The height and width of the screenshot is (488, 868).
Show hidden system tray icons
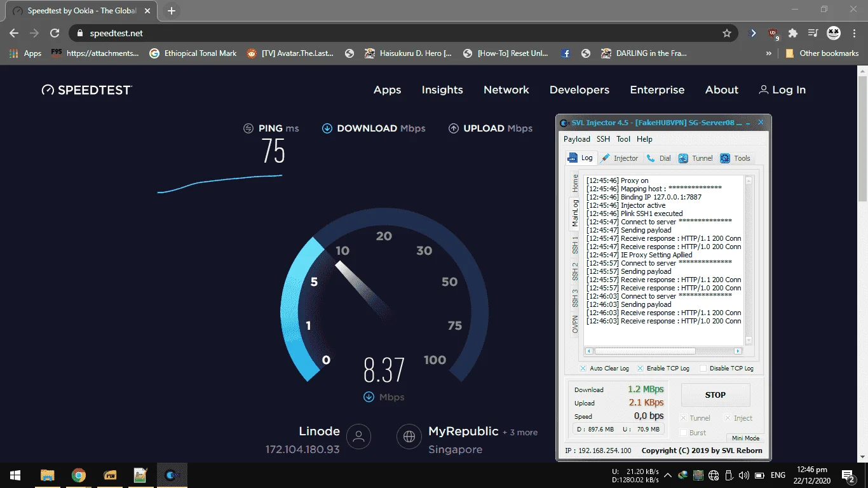tap(668, 475)
